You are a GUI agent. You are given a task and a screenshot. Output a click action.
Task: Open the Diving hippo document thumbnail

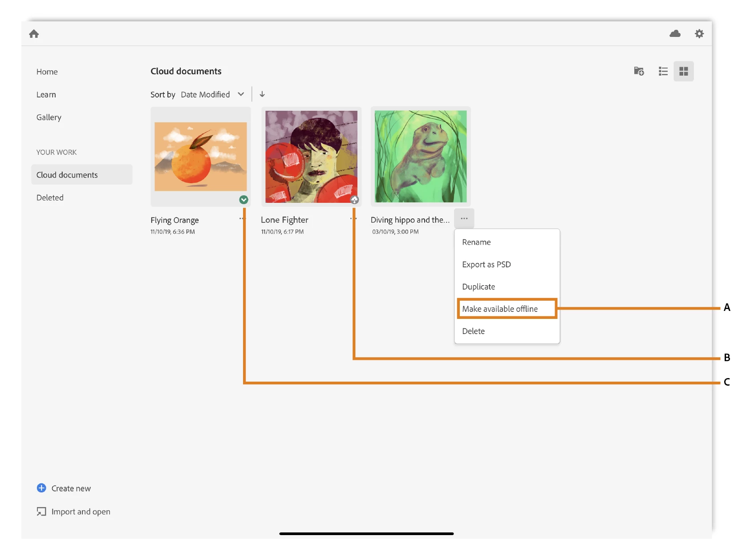coord(421,157)
